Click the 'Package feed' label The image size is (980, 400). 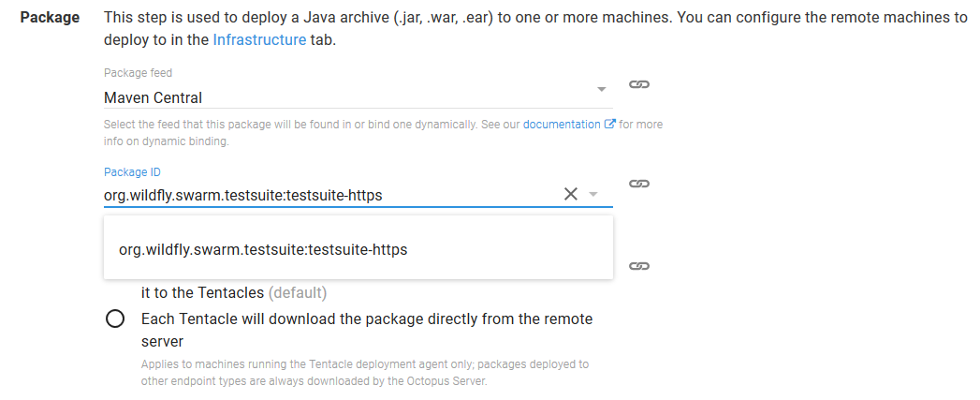tap(139, 73)
